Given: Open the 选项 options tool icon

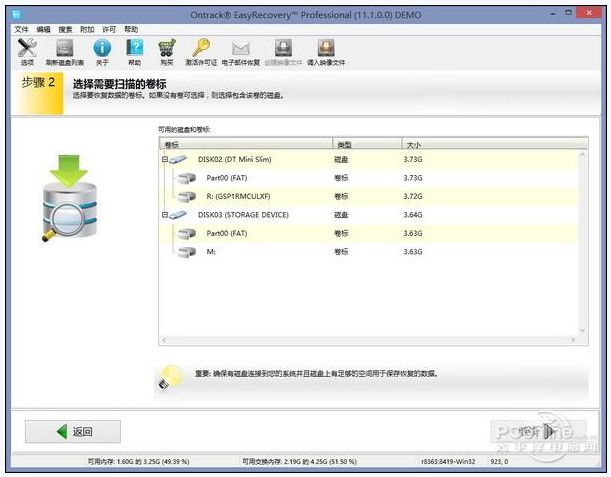Looking at the screenshot, I should click(x=27, y=48).
